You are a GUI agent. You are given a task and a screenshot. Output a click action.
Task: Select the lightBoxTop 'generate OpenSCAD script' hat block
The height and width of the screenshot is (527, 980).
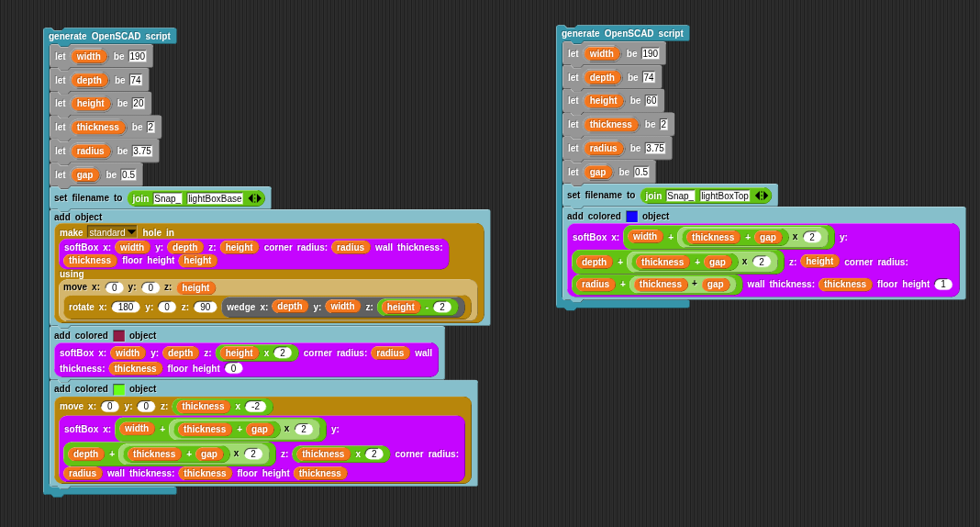click(622, 34)
